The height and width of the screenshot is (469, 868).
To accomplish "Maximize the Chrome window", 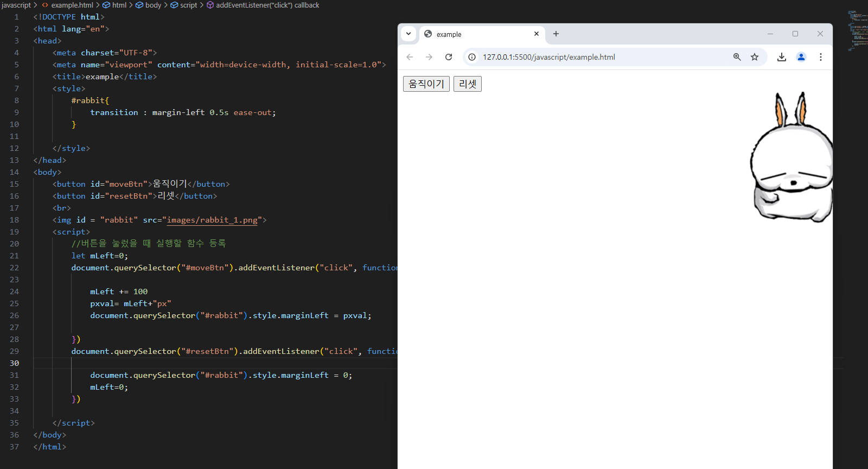I will (x=795, y=34).
